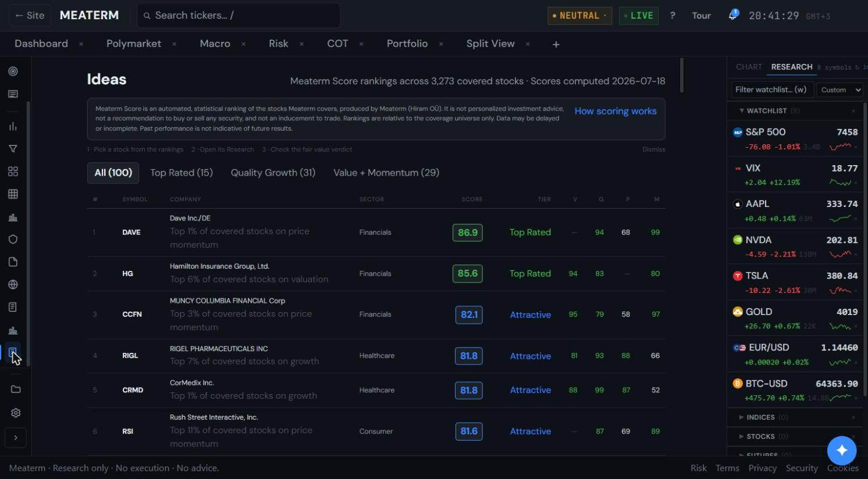Open the target-shaped icon in the left sidebar
The width and height of the screenshot is (868, 479).
coord(13,72)
